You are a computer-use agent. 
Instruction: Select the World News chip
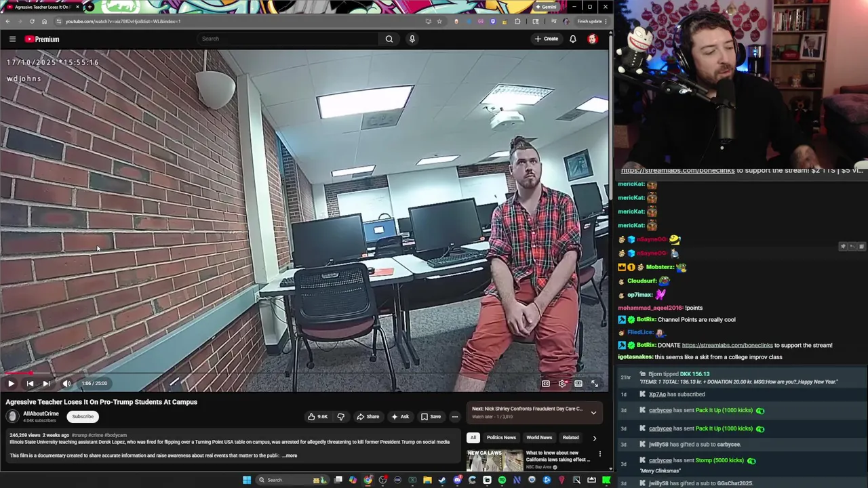tap(539, 438)
